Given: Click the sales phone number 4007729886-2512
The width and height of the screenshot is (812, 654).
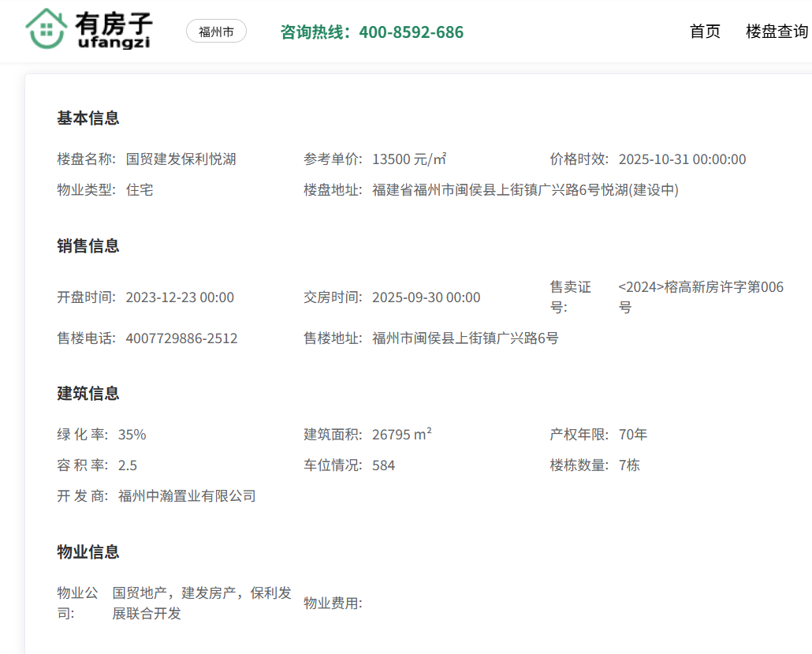Looking at the screenshot, I should tap(181, 338).
